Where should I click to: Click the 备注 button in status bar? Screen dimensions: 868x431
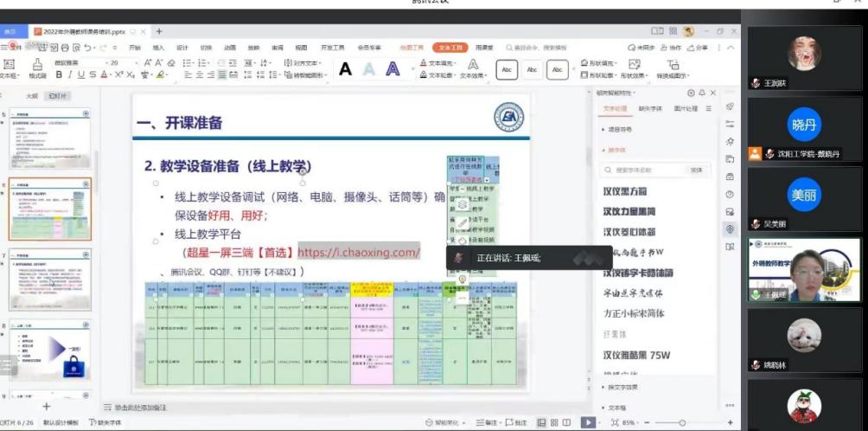488,422
